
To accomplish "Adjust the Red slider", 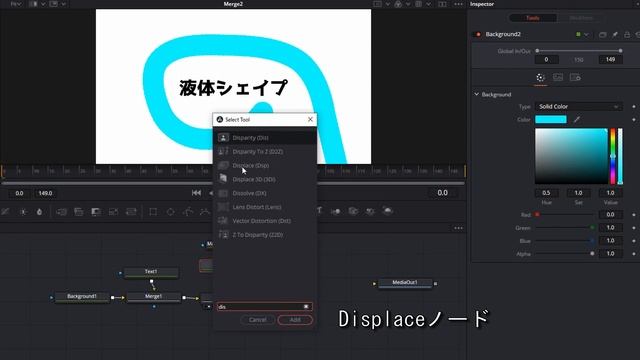I will point(565,214).
